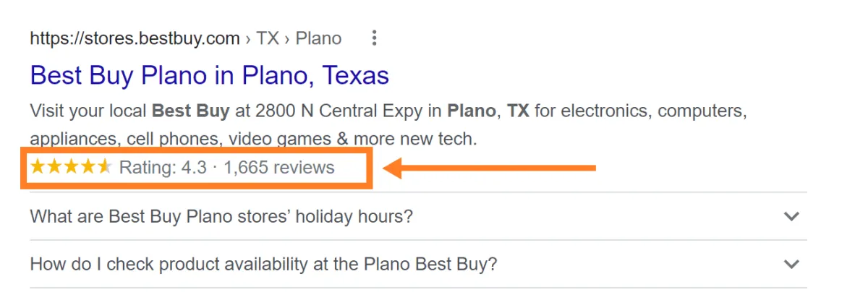Click the second snippet line mentioning video games
The height and width of the screenshot is (308, 868).
[253, 139]
